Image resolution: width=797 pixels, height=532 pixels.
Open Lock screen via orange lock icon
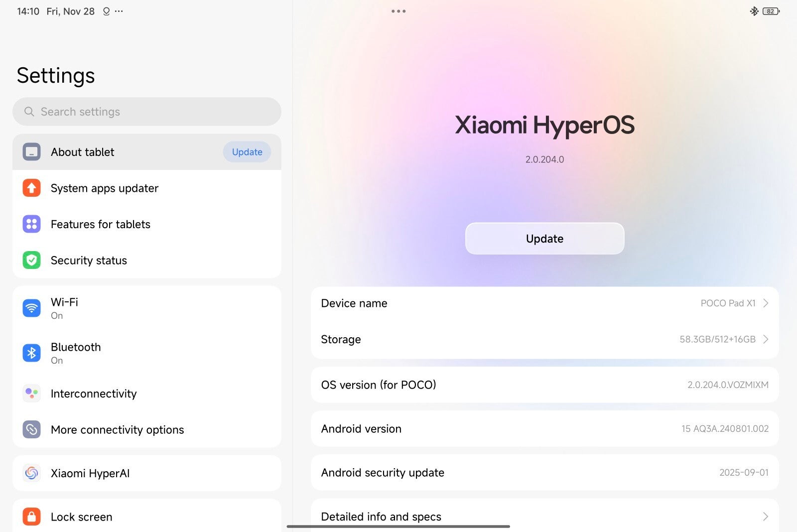(31, 517)
